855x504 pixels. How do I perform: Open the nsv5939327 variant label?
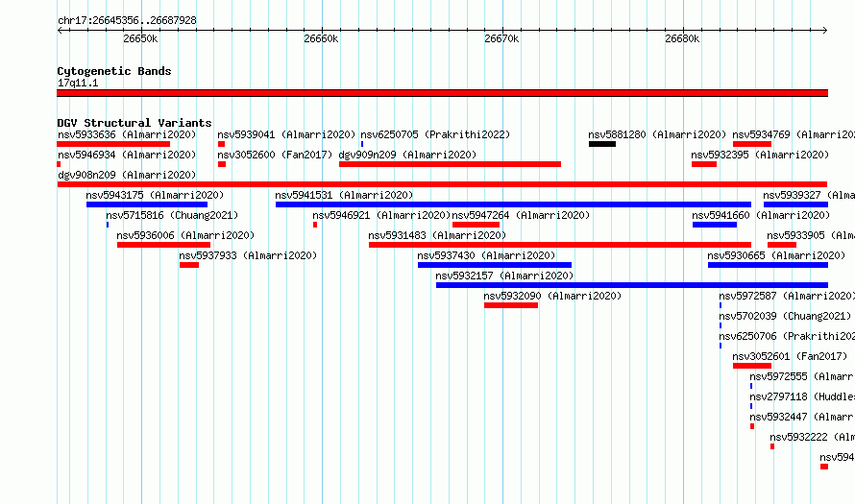point(809,195)
